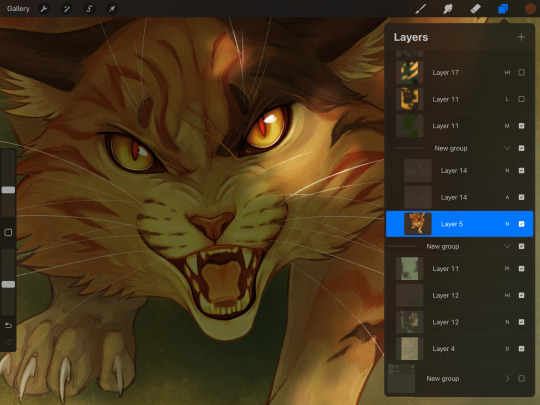
Task: Click Layer 5 cat thumbnail
Action: [417, 224]
